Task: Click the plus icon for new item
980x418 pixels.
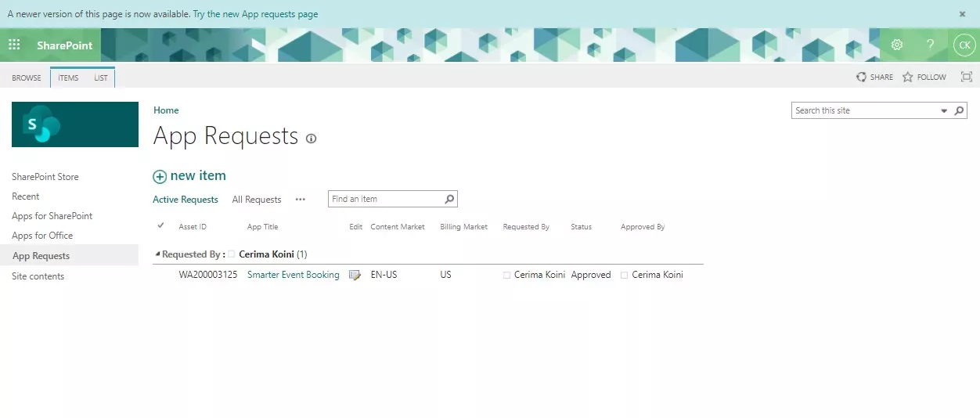Action: pos(160,177)
